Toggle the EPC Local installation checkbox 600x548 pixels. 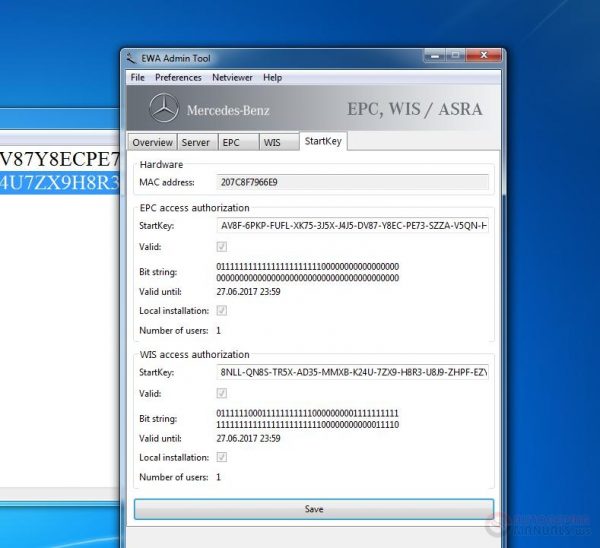point(222,310)
